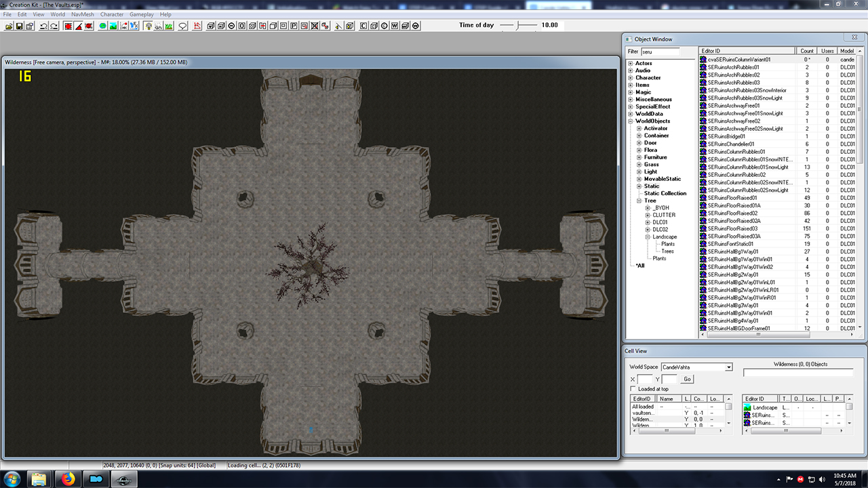Click the speech bubble dialogue icon

pos(183,26)
